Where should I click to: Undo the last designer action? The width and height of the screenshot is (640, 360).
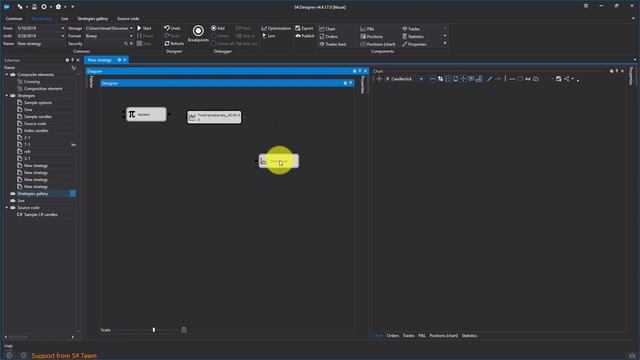[172, 28]
